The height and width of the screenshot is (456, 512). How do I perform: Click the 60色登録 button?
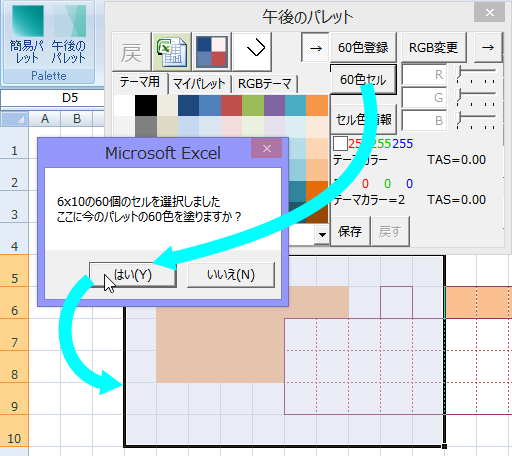click(363, 47)
